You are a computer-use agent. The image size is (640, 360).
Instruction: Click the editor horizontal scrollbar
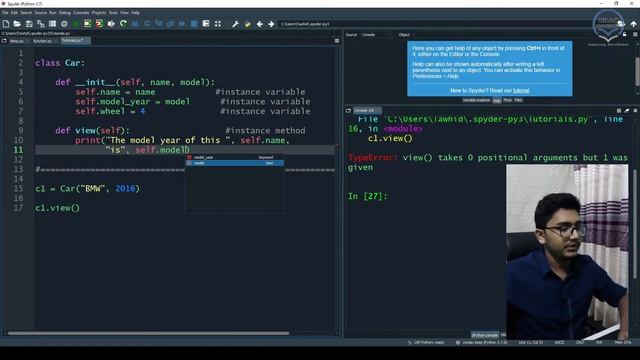point(149,333)
